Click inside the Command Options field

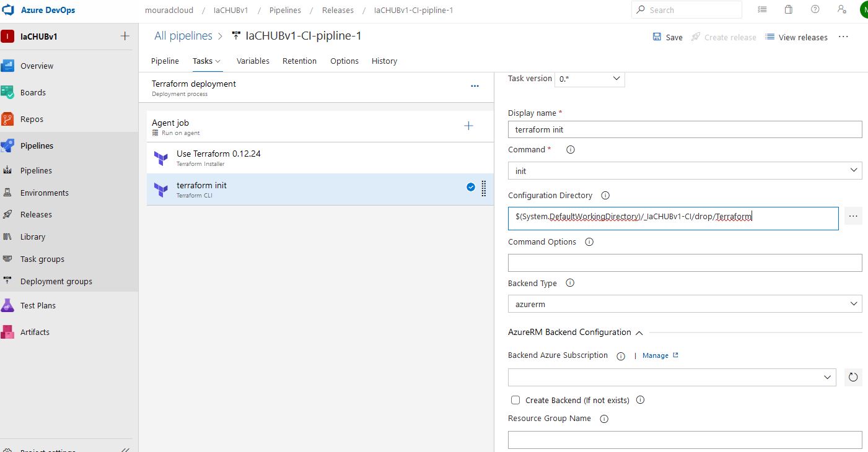pyautogui.click(x=685, y=263)
